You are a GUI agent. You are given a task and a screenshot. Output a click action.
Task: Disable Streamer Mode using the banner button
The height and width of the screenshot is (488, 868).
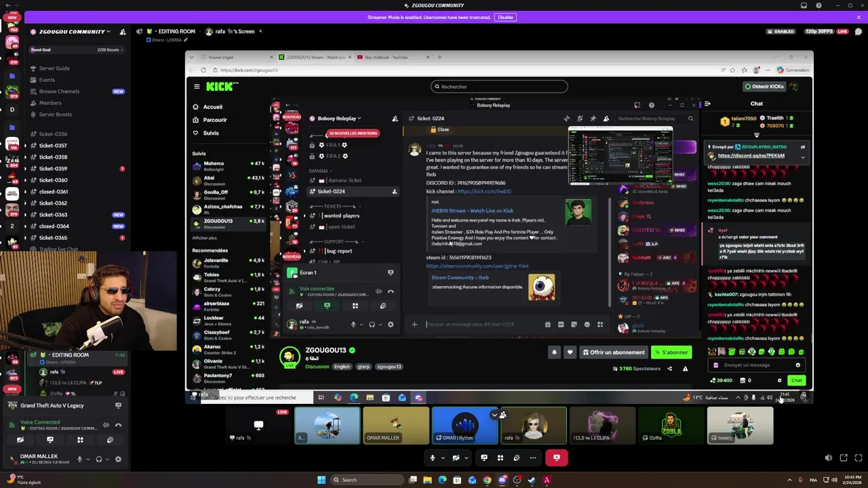(x=505, y=17)
